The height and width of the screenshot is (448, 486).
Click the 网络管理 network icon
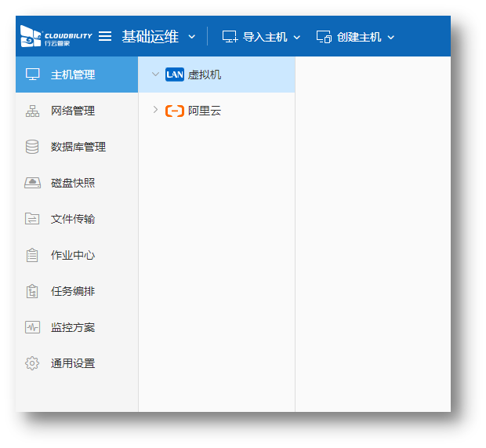(33, 111)
